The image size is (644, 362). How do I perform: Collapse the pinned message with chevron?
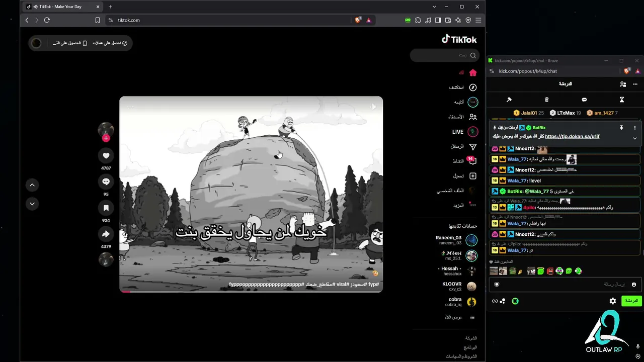click(x=635, y=138)
